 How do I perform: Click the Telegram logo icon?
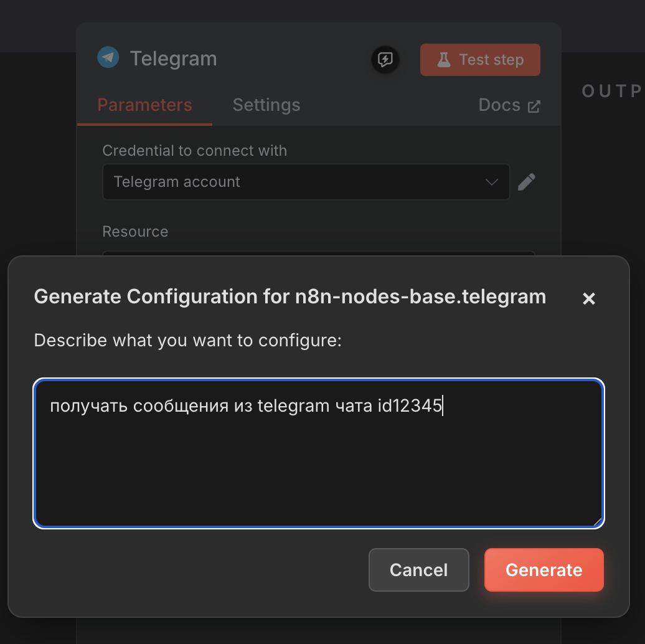(108, 58)
